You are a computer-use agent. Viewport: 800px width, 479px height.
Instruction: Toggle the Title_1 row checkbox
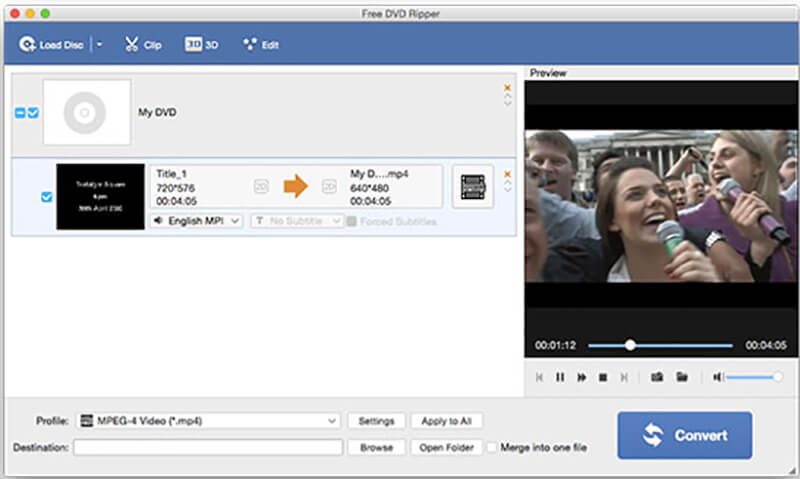click(x=46, y=196)
